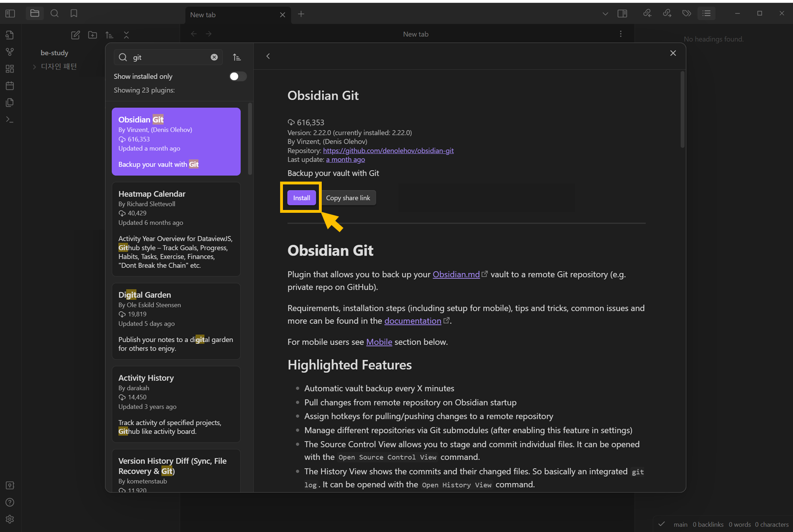
Task: Open the canvas grid ribbon icon
Action: click(9, 69)
